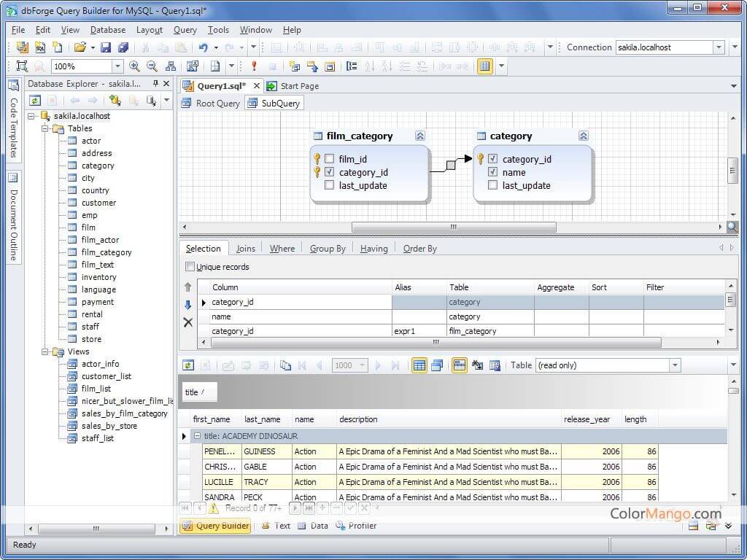Image resolution: width=747 pixels, height=560 pixels.
Task: Click the diagram horizontal scrollbar thumb
Action: click(454, 227)
